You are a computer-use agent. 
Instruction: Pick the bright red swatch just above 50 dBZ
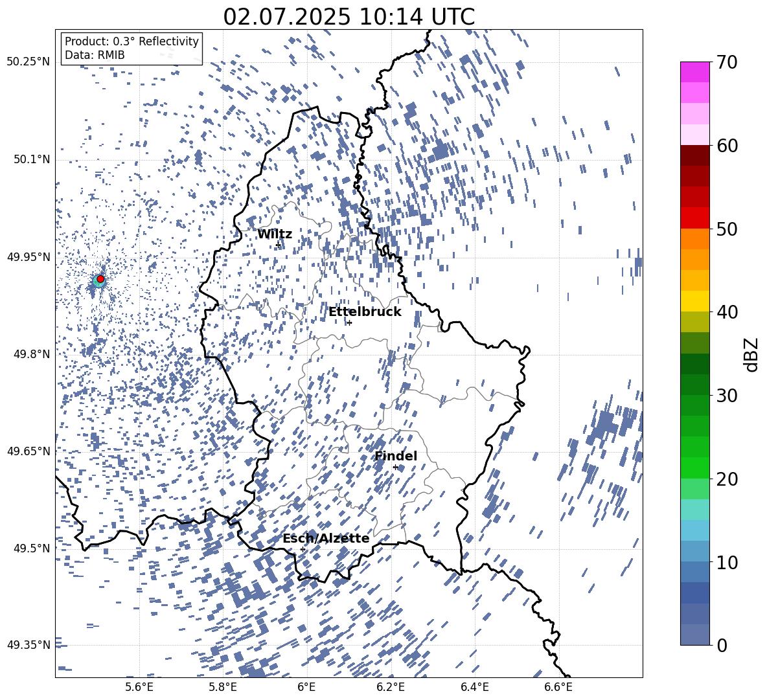coord(695,218)
